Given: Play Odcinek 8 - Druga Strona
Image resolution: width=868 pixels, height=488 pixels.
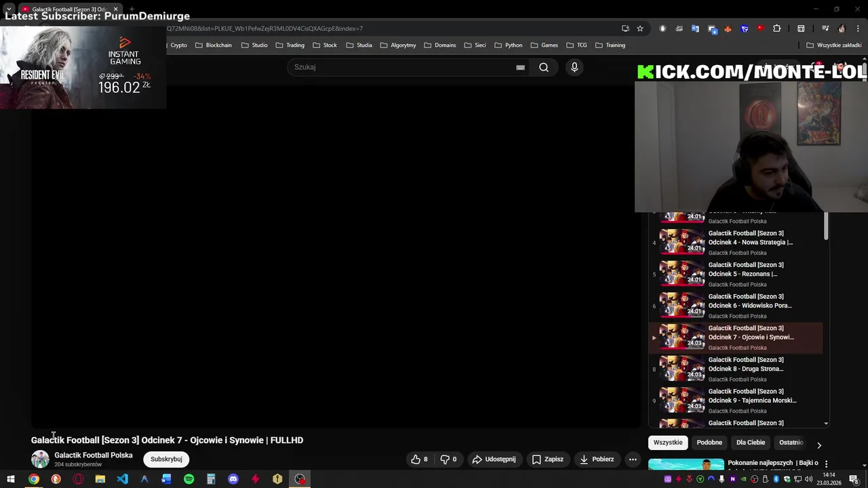Looking at the screenshot, I should 736,369.
